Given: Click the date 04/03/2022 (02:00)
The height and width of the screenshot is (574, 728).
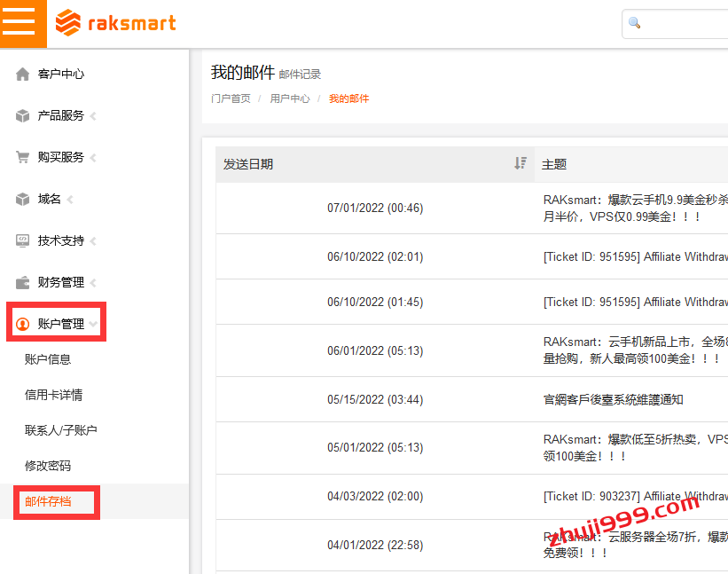Looking at the screenshot, I should (375, 497).
